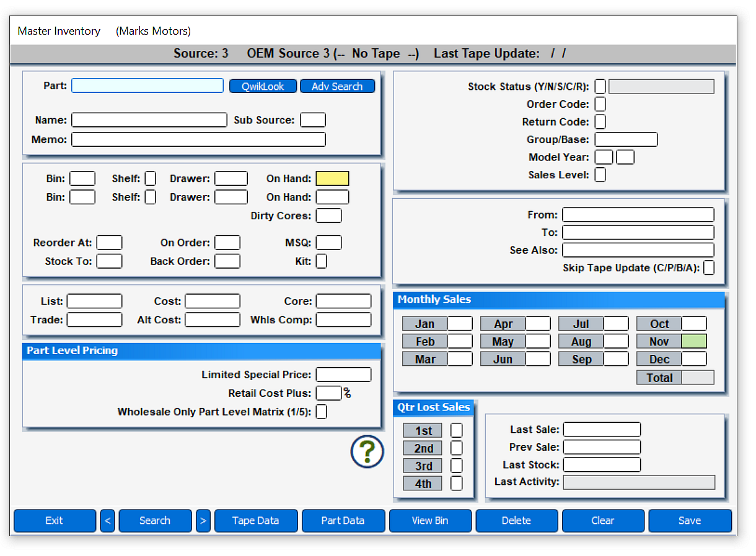Exit the Master Inventory screen
The height and width of the screenshot is (556, 756).
coord(55,521)
